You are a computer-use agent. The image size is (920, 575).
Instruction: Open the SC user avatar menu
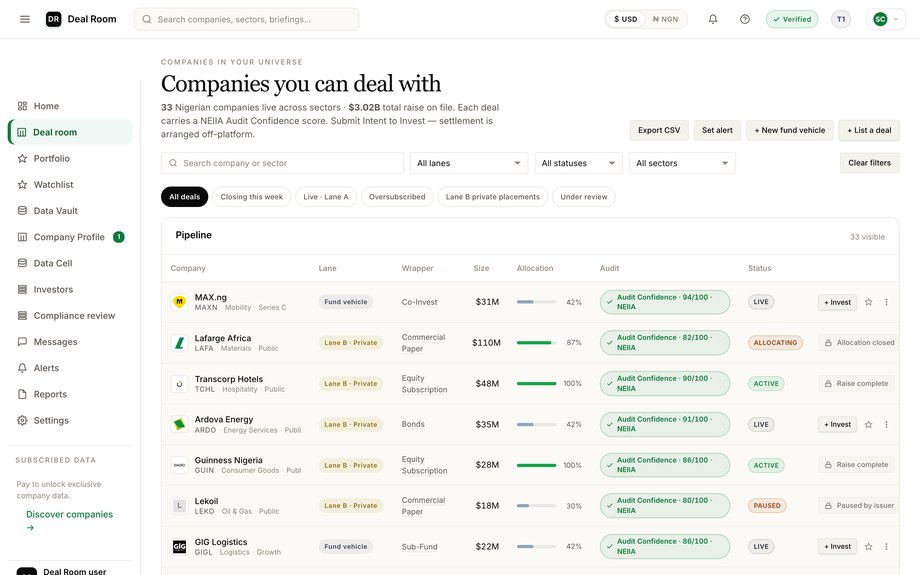(885, 19)
